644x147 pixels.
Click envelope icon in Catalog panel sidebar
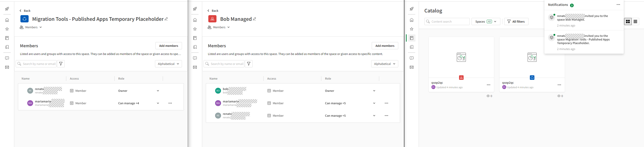click(x=412, y=67)
